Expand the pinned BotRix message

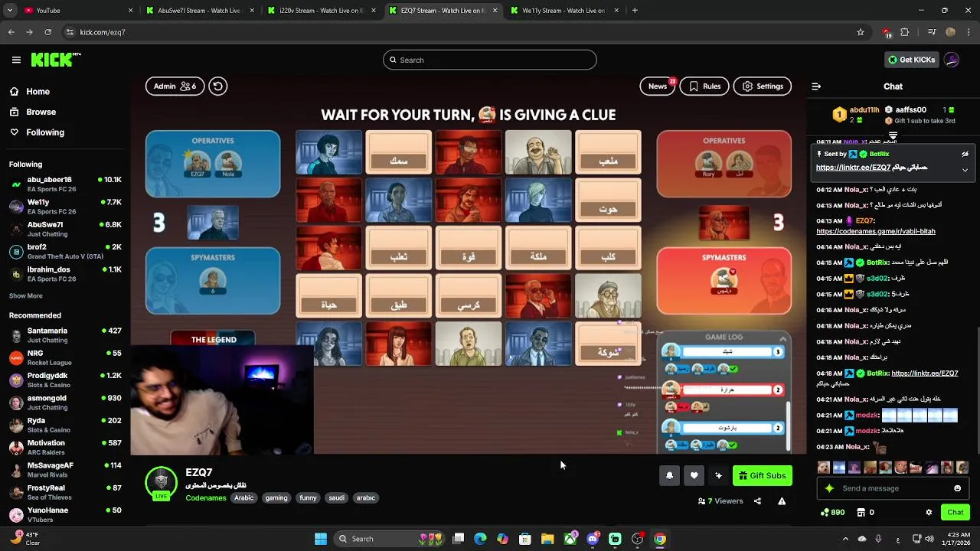[x=965, y=170]
